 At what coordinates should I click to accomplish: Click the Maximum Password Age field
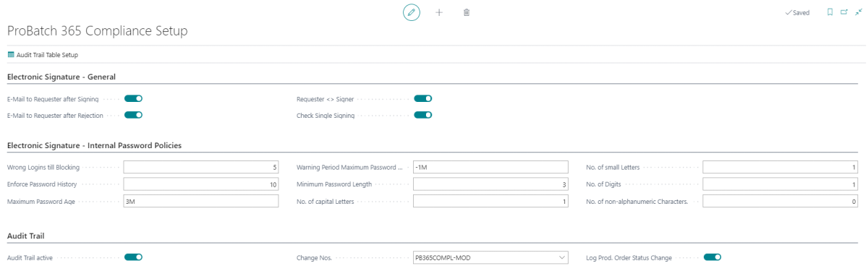201,202
